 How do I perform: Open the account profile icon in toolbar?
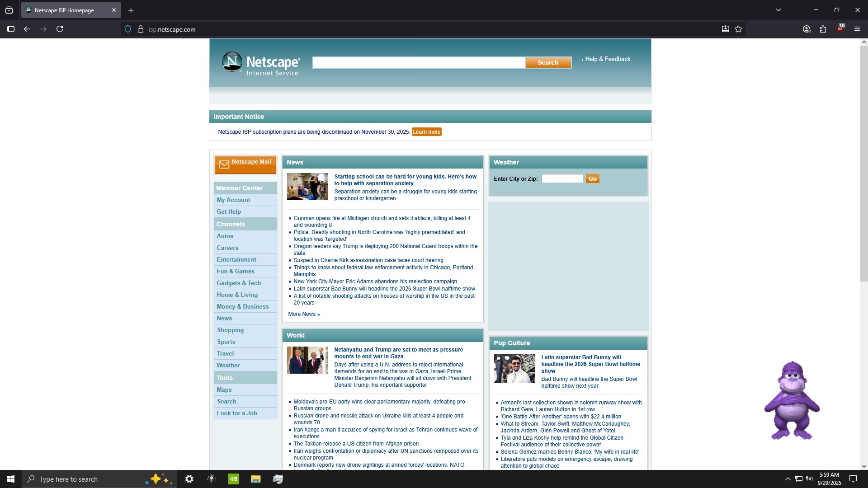click(807, 29)
